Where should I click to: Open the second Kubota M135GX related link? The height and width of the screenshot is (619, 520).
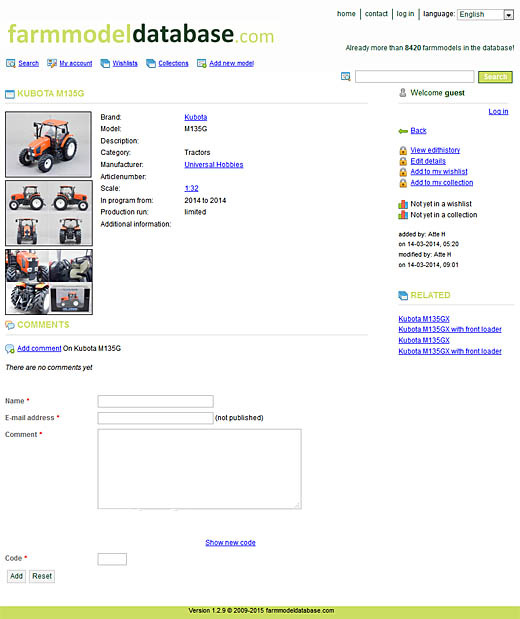pos(424,340)
